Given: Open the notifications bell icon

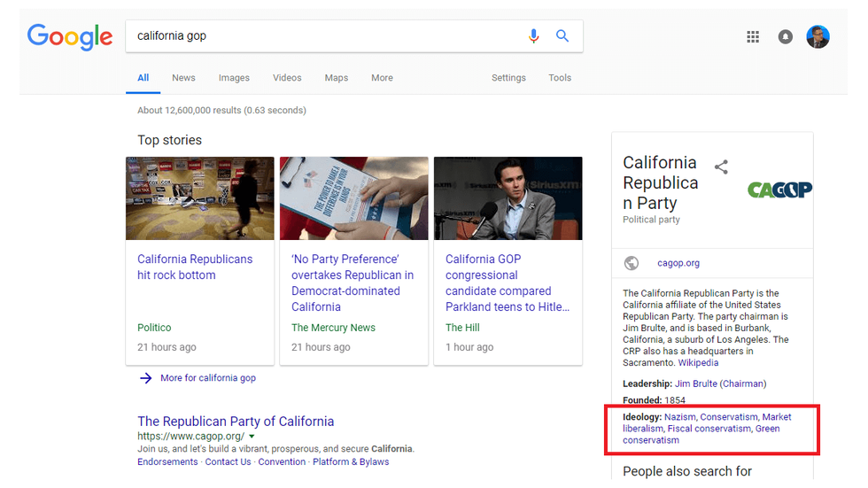Looking at the screenshot, I should pos(786,37).
